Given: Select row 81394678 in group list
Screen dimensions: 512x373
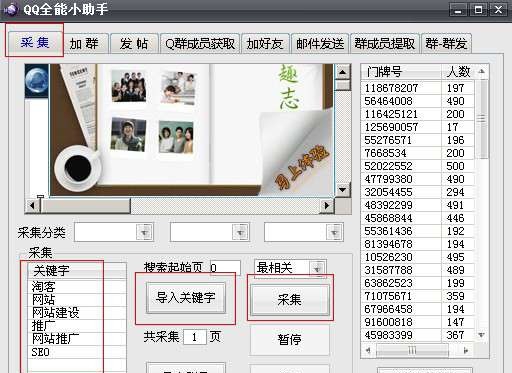Looking at the screenshot, I should [417, 244].
